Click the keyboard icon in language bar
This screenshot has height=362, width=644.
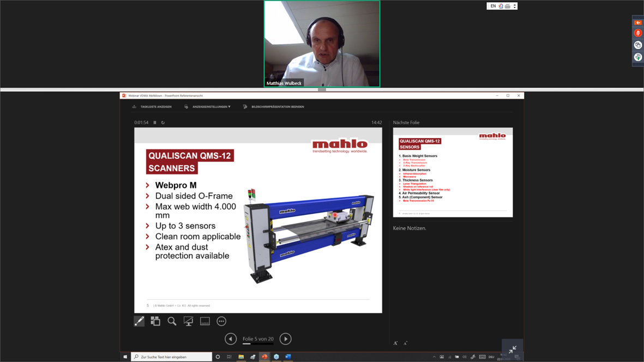508,6
